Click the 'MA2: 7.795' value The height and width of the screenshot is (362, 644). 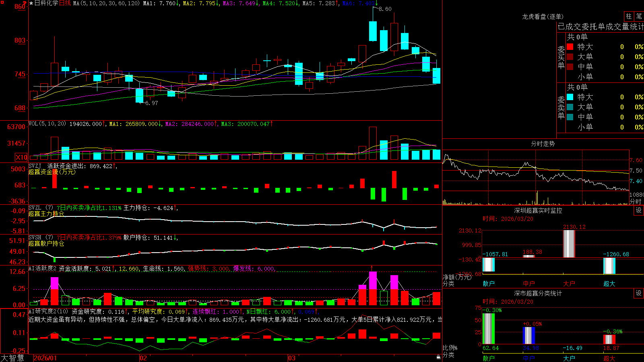(198, 3)
